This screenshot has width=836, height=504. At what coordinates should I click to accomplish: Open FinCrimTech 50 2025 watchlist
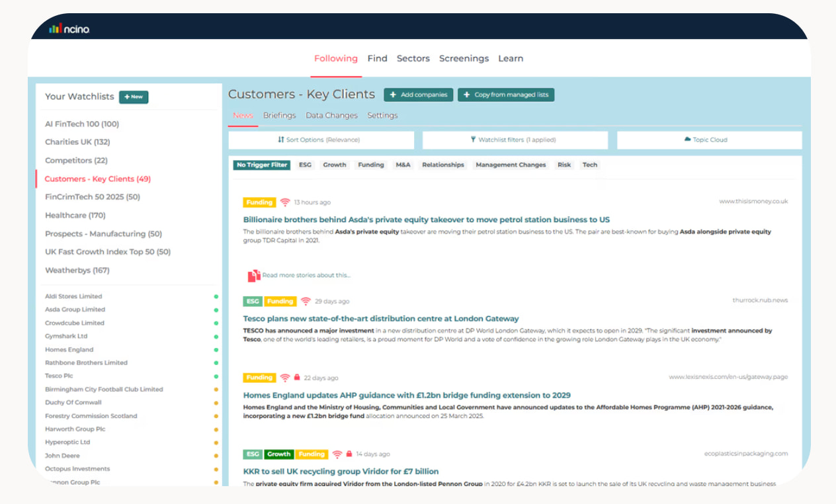tap(93, 197)
